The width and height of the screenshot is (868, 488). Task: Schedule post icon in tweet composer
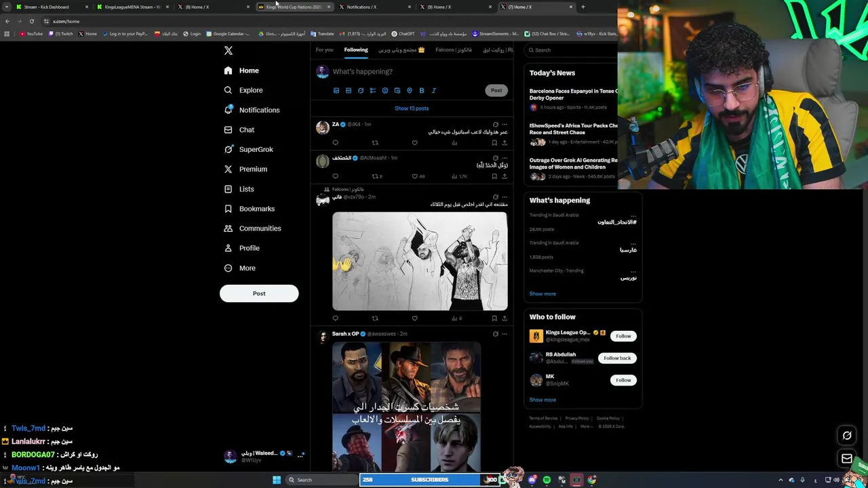click(x=397, y=90)
